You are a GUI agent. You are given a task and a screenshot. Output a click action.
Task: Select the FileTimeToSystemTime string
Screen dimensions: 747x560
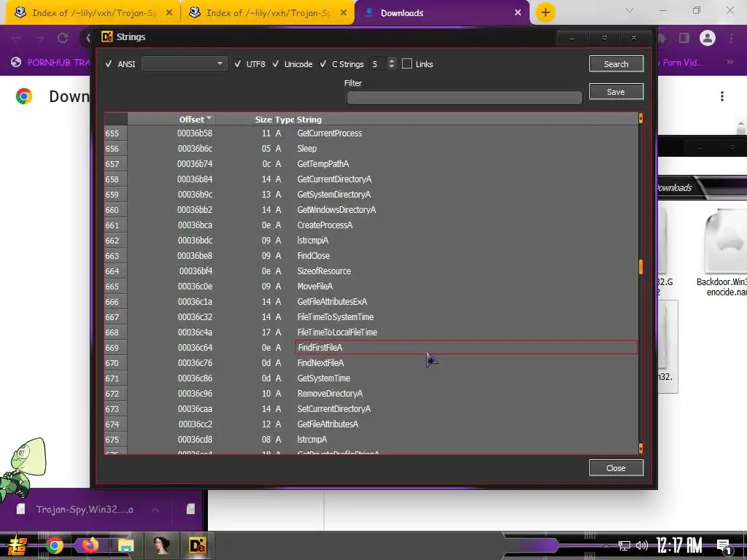336,316
